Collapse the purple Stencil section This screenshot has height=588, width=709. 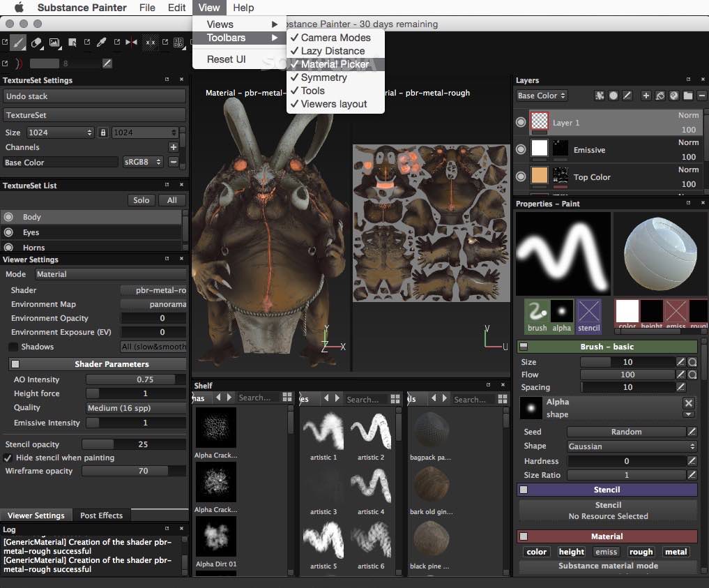coord(524,490)
